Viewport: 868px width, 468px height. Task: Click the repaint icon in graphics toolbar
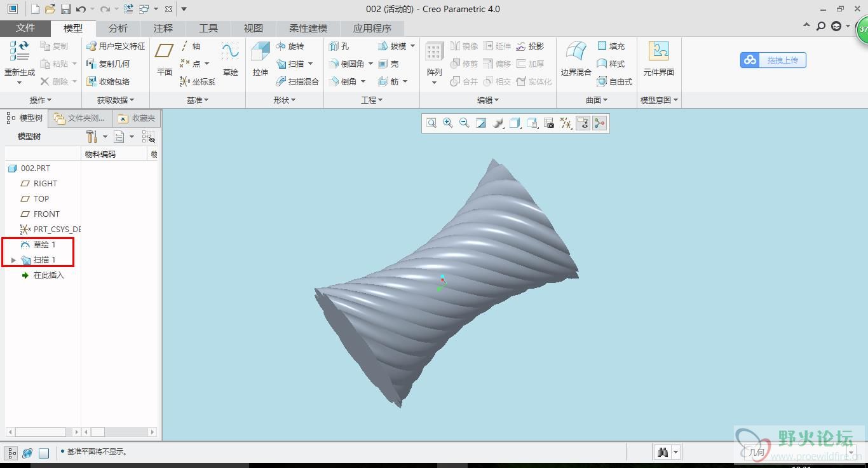(x=481, y=123)
